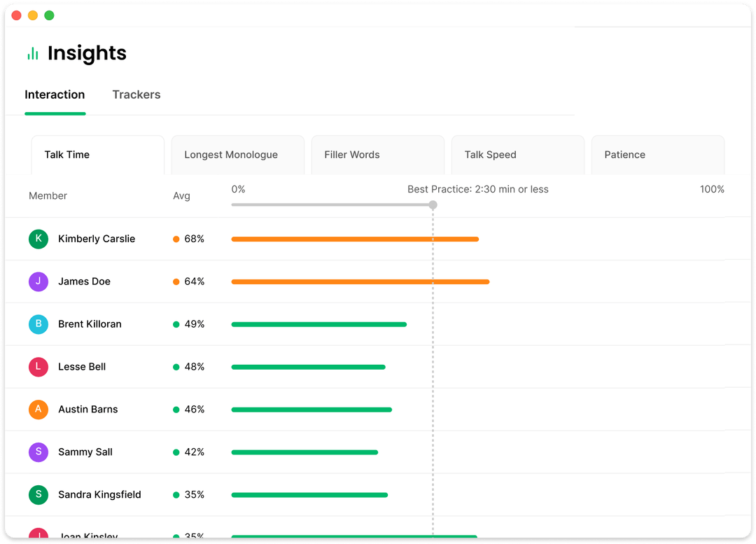This screenshot has height=544, width=756.
Task: Select the Talk Time metric tab
Action: coord(98,155)
